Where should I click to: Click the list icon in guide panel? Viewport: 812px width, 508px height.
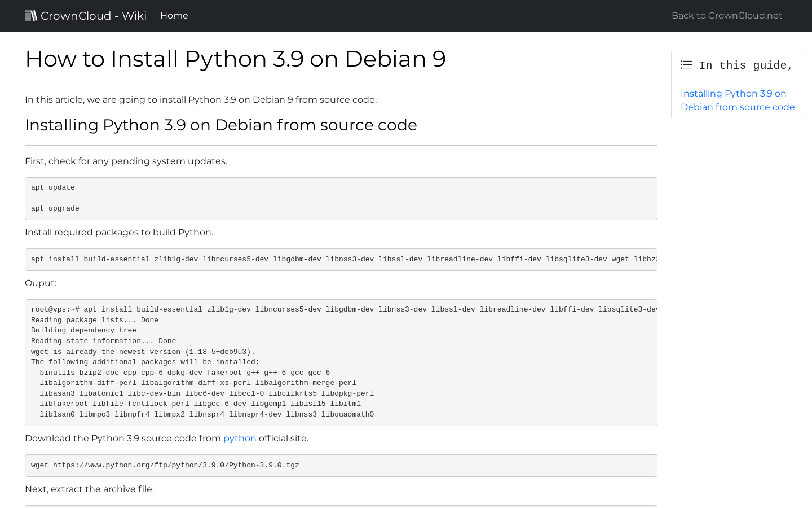click(686, 65)
